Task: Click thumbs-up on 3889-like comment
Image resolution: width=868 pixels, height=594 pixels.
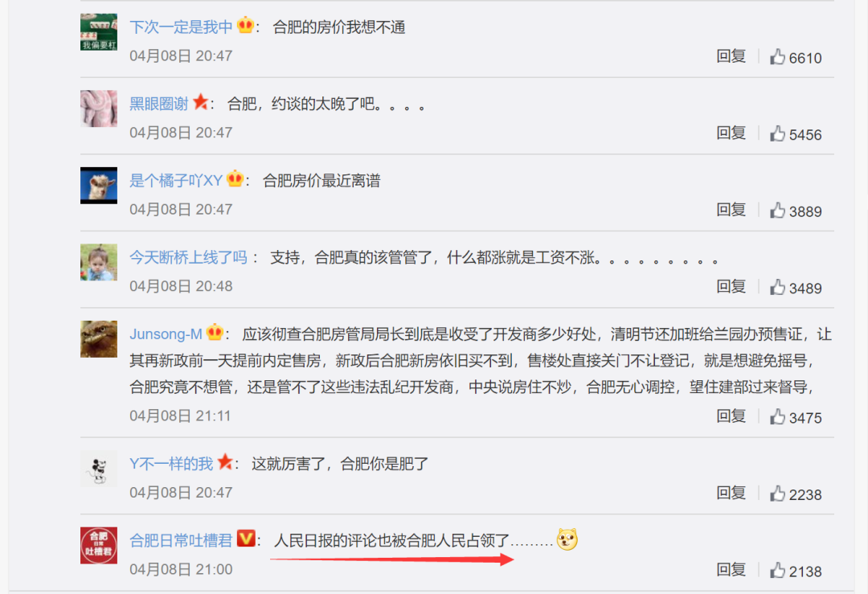Action: pyautogui.click(x=777, y=211)
